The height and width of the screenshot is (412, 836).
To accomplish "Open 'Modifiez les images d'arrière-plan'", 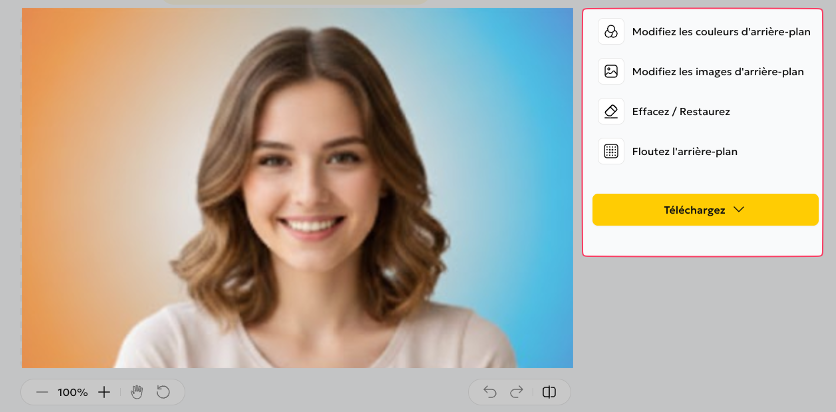I will tap(717, 72).
